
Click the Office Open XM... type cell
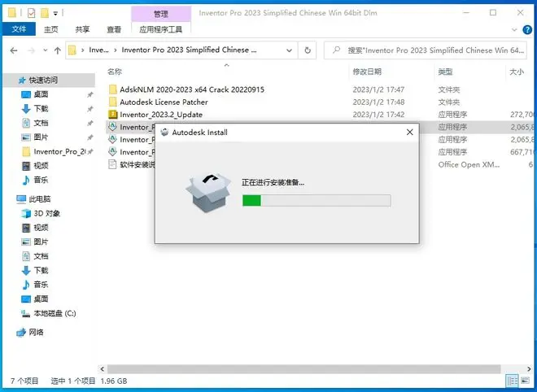pos(469,164)
